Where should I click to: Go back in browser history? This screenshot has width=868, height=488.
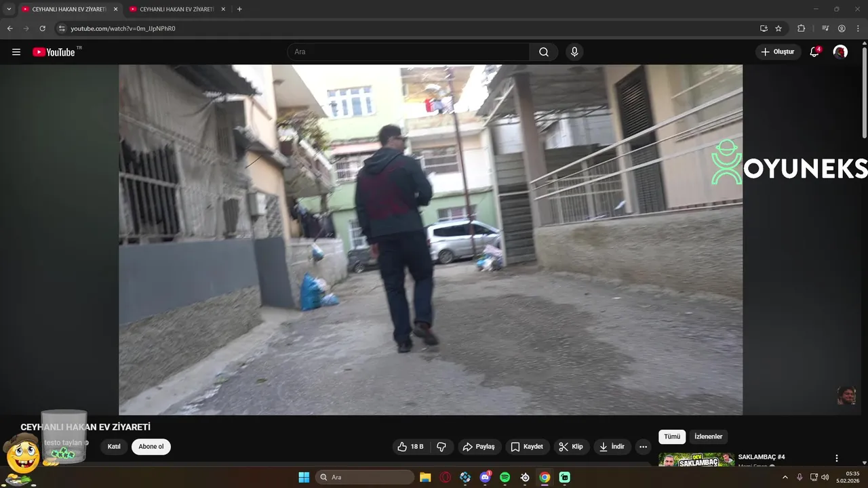pyautogui.click(x=9, y=28)
